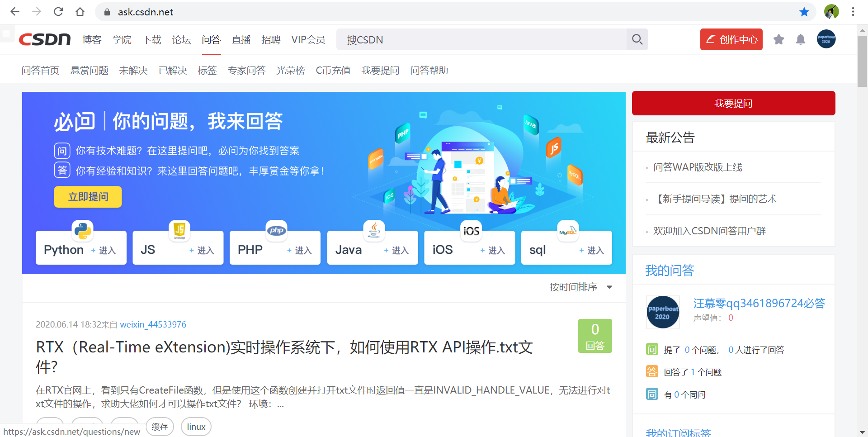This screenshot has width=868, height=437.
Task: Enter the JS question category
Action: (x=178, y=248)
